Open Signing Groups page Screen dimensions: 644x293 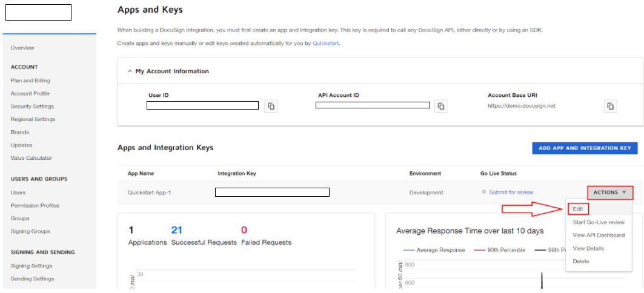[30, 231]
